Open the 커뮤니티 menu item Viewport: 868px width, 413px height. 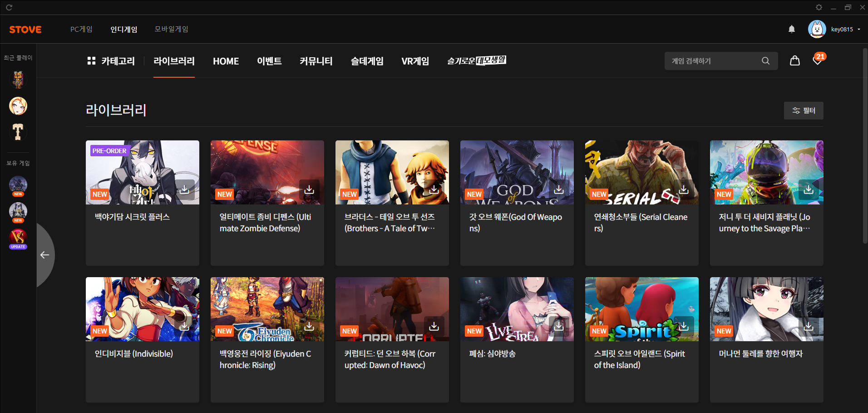tap(316, 61)
